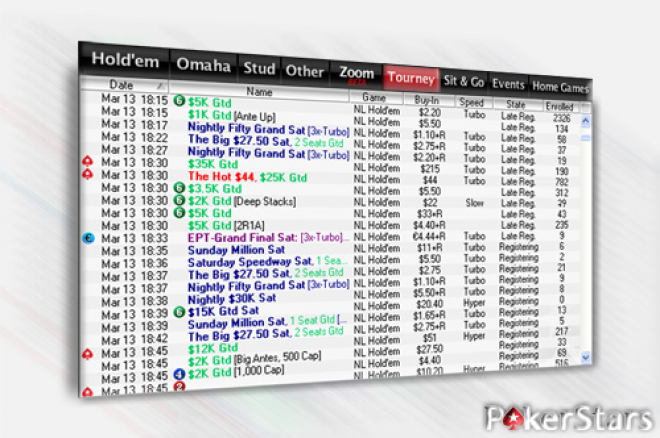This screenshot has width=660, height=438.
Task: Click the blue Euro icon on EPT-Grand Final row
Action: [x=88, y=238]
